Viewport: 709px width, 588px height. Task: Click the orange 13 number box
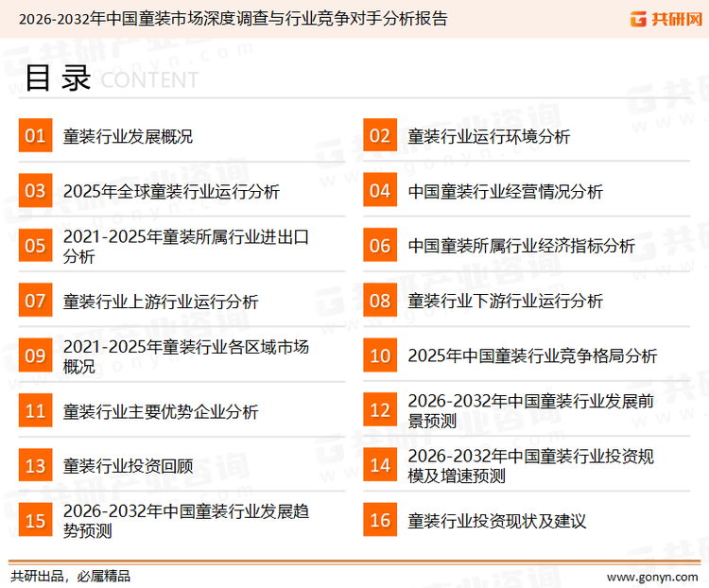(35, 465)
